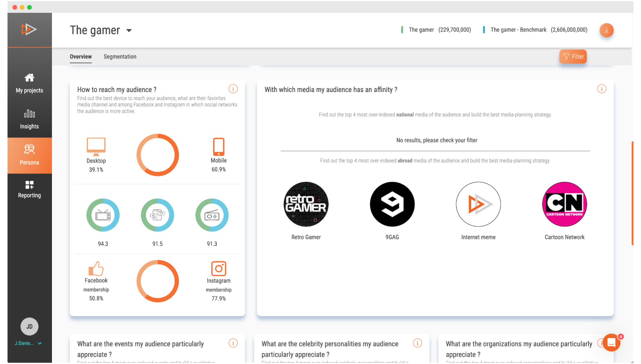The height and width of the screenshot is (364, 641).
Task: Click the Mobile 60.9% value
Action: pos(219,169)
